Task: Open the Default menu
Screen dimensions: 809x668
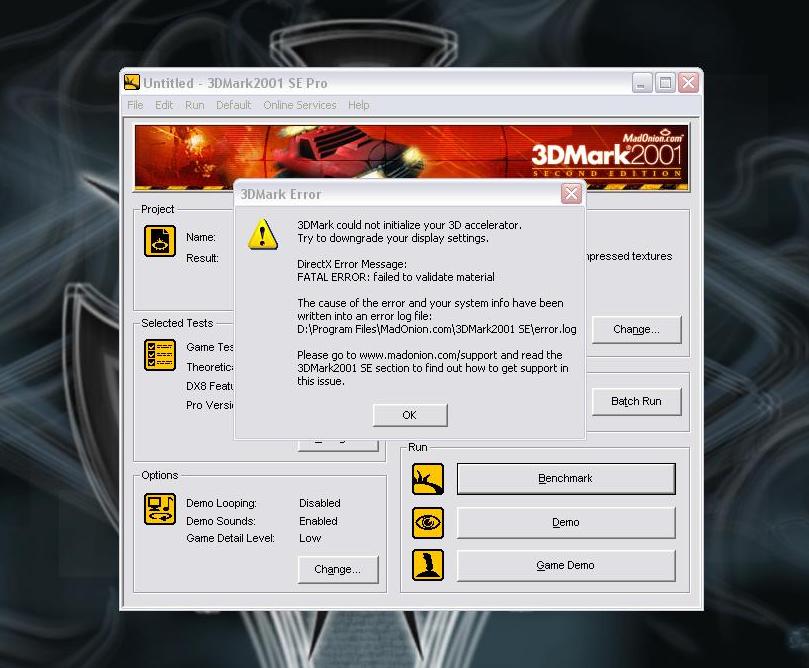Action: point(233,105)
